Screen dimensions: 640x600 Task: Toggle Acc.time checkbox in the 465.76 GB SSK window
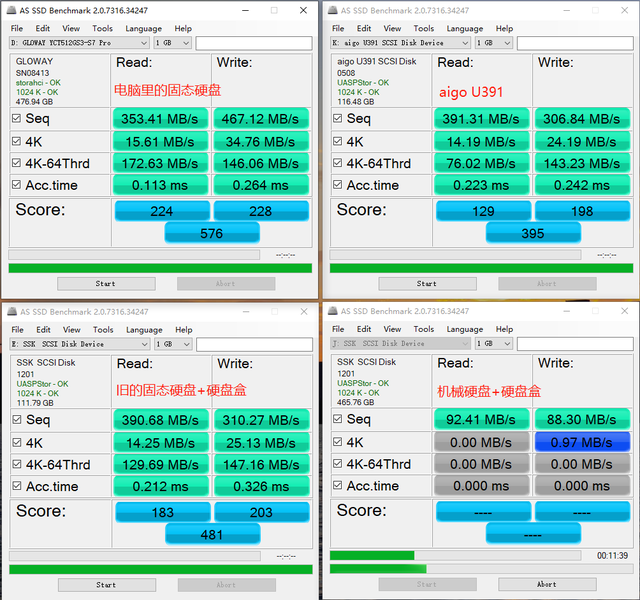click(337, 485)
